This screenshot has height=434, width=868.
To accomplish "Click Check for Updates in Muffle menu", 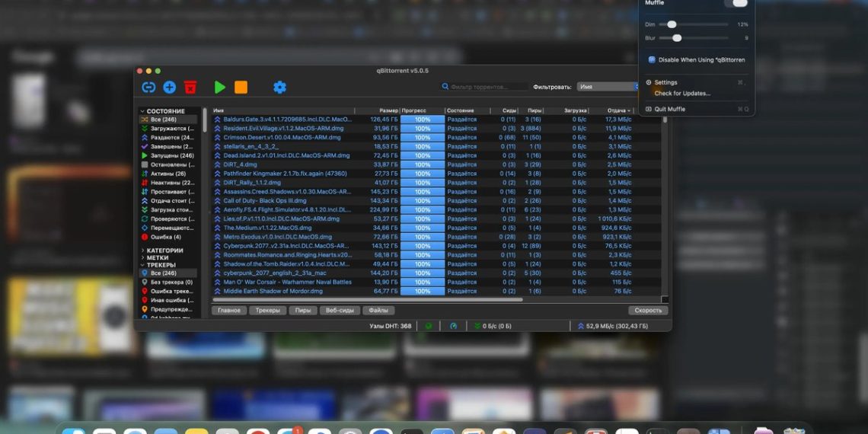I will (x=682, y=94).
